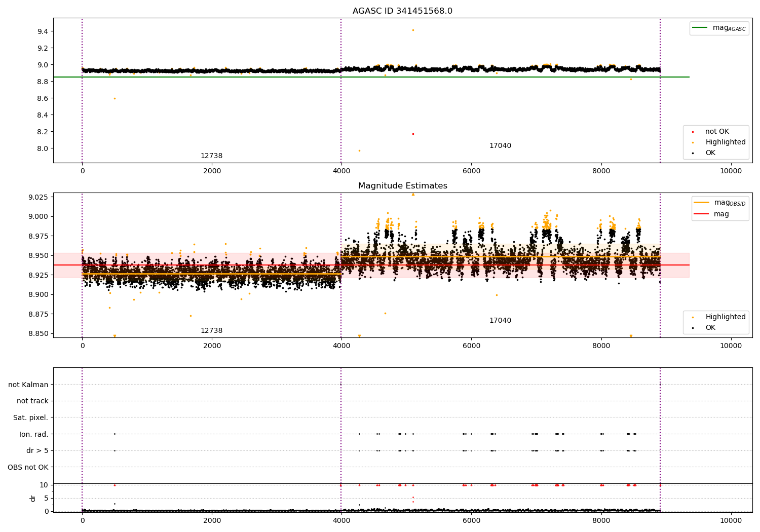760x532 pixels.
Task: Click the 10000 x-axis tick in bottom plot
Action: (731, 520)
